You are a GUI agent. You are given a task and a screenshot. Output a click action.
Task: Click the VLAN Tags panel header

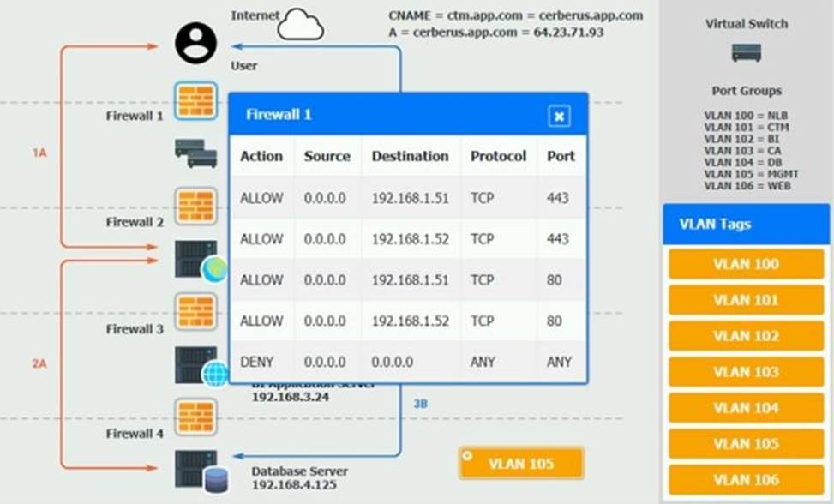pyautogui.click(x=746, y=225)
